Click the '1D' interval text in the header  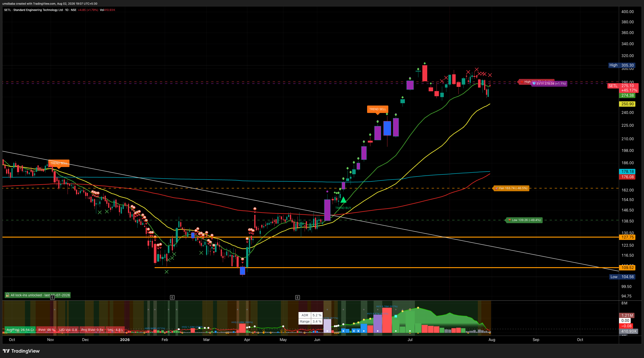(x=67, y=10)
